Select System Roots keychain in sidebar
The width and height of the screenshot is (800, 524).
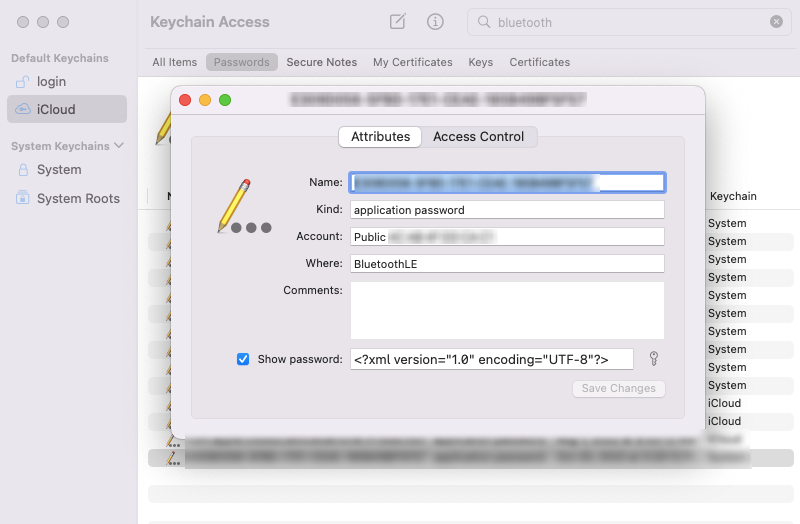click(x=67, y=198)
